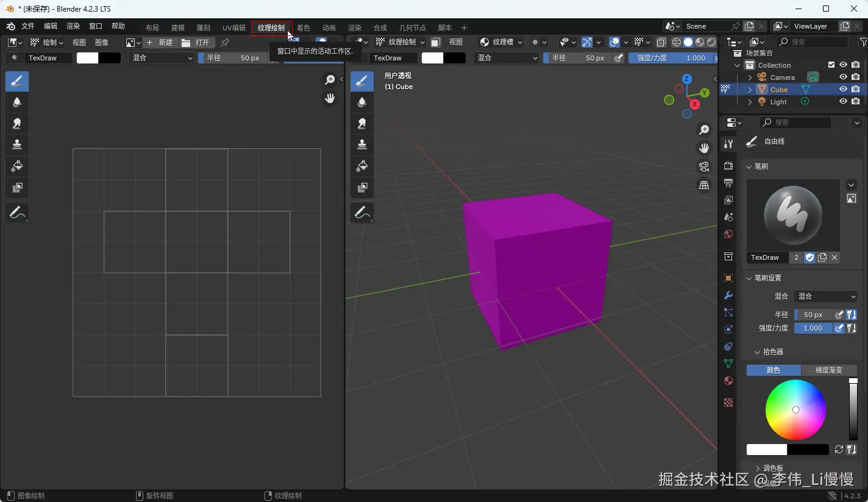Screen dimensions: 868x502
Task: Open the Object Data green triangle tab
Action: (x=728, y=364)
